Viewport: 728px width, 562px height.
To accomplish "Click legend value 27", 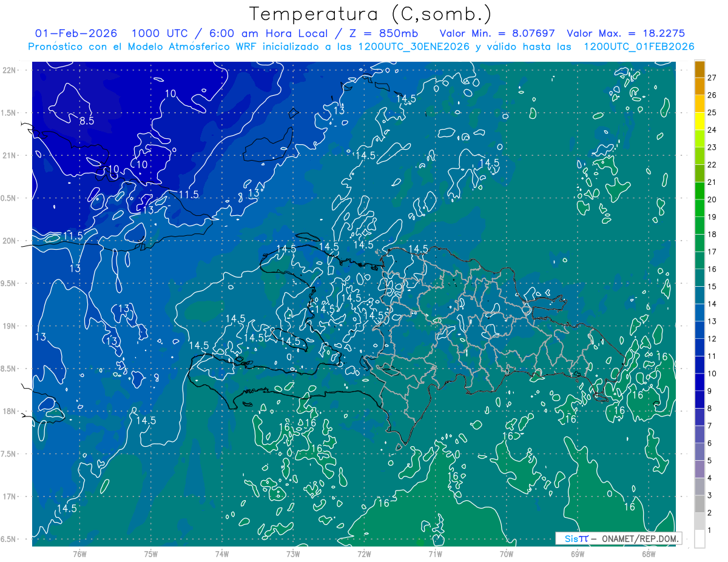I will pyautogui.click(x=712, y=78).
